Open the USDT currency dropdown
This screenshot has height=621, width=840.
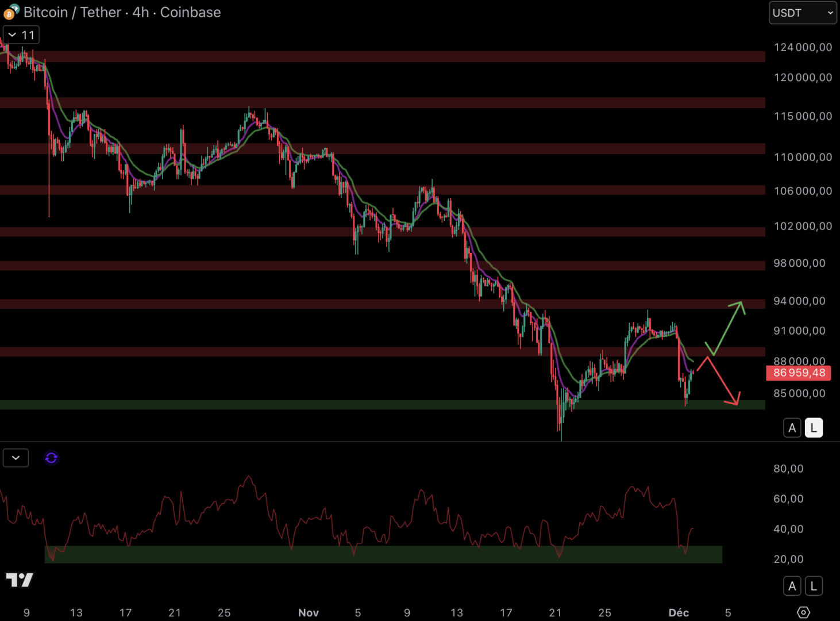coord(803,13)
